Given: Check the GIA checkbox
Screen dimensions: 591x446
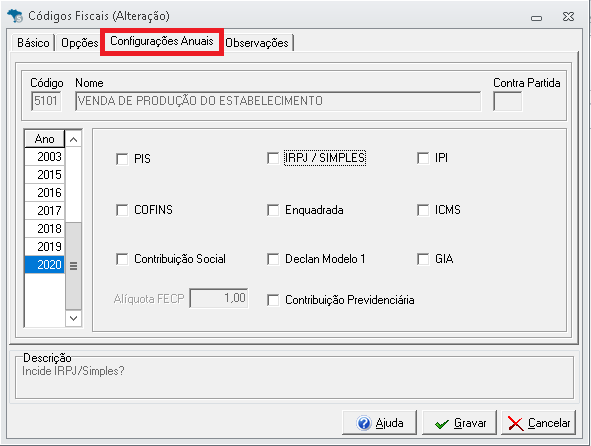Looking at the screenshot, I should click(x=423, y=259).
